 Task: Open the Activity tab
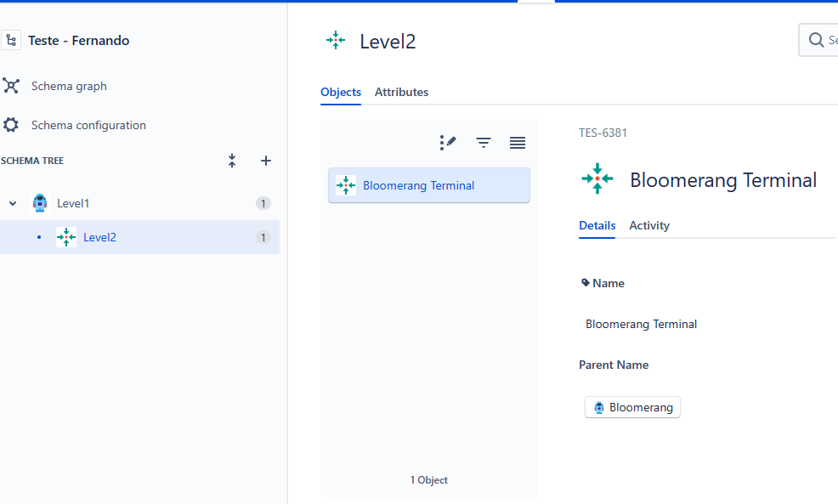[649, 225]
